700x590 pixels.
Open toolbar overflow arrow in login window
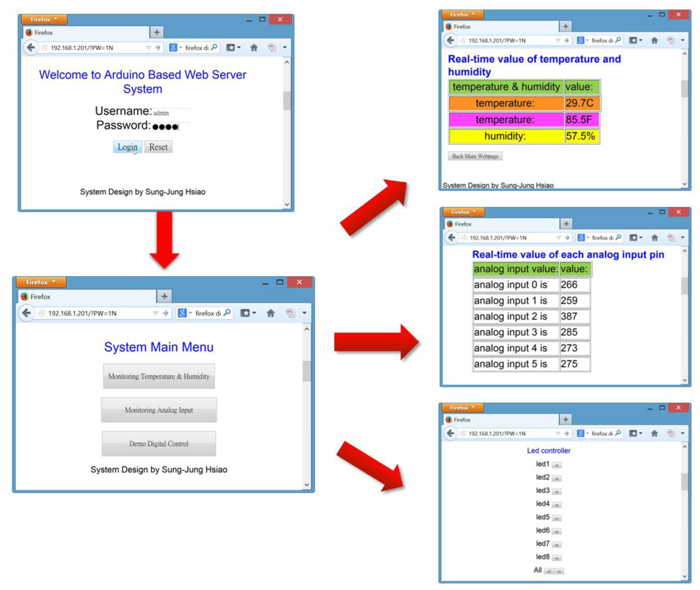pyautogui.click(x=284, y=47)
